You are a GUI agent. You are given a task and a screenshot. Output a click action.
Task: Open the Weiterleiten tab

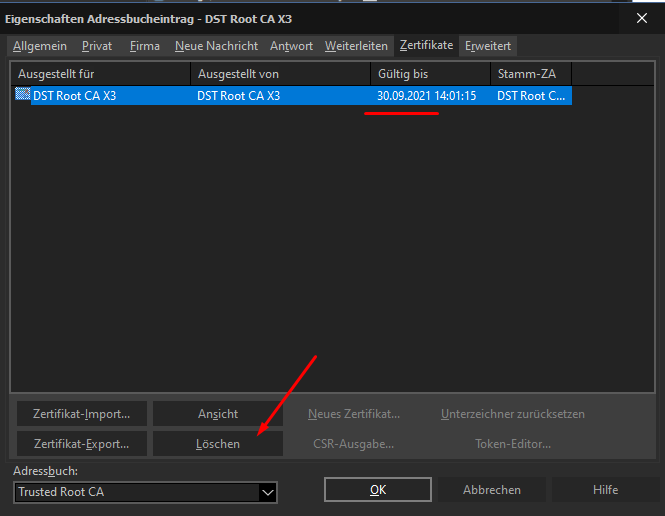click(x=356, y=46)
